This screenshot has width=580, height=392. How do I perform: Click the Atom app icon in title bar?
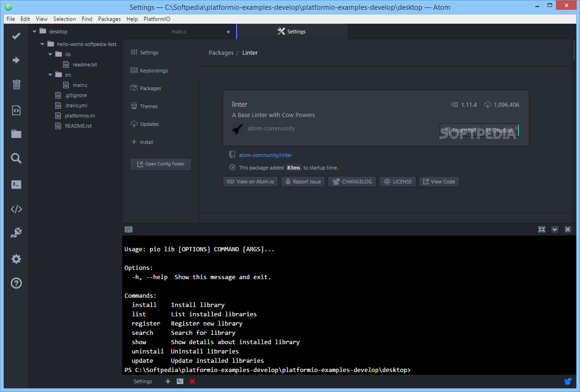(8, 7)
